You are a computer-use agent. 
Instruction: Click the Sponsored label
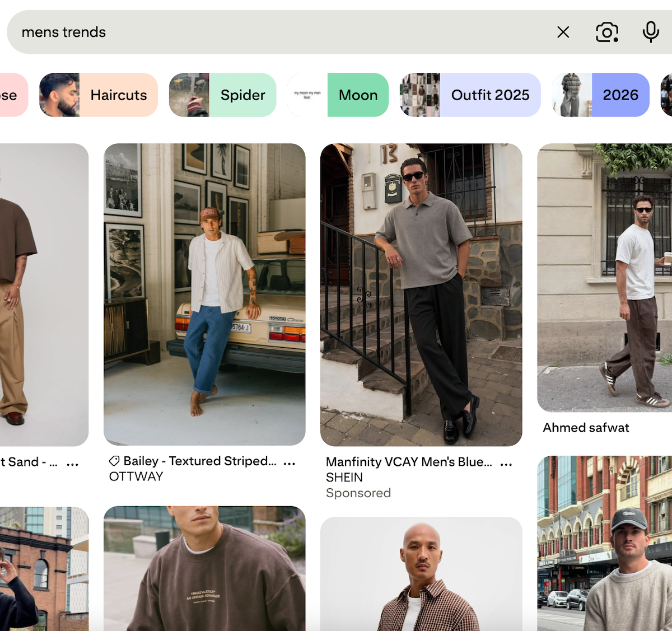click(358, 493)
